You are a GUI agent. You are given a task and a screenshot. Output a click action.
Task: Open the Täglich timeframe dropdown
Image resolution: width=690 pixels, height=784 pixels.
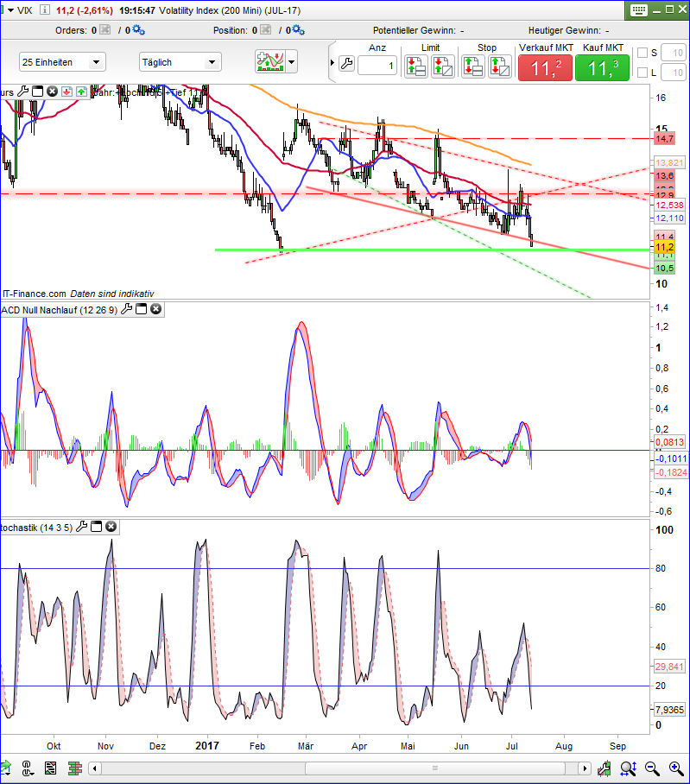pyautogui.click(x=180, y=62)
